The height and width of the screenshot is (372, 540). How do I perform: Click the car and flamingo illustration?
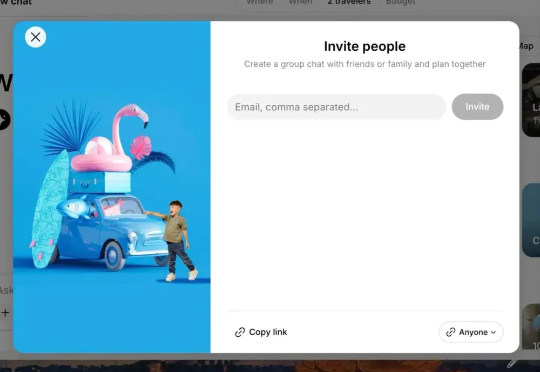112,187
